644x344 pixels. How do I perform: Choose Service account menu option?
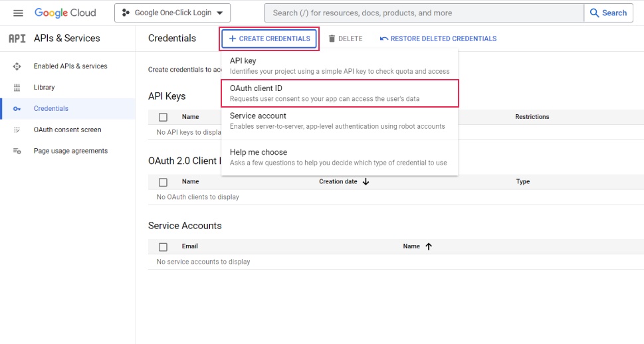pyautogui.click(x=339, y=121)
